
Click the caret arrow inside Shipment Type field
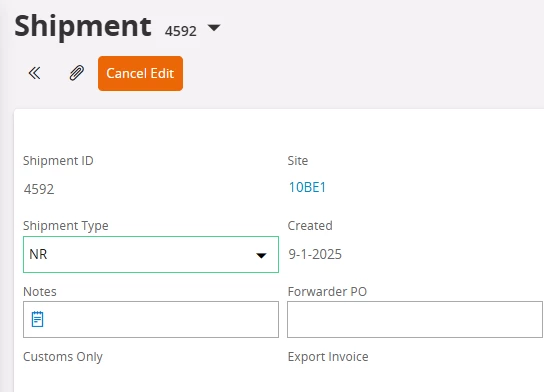[261, 256]
